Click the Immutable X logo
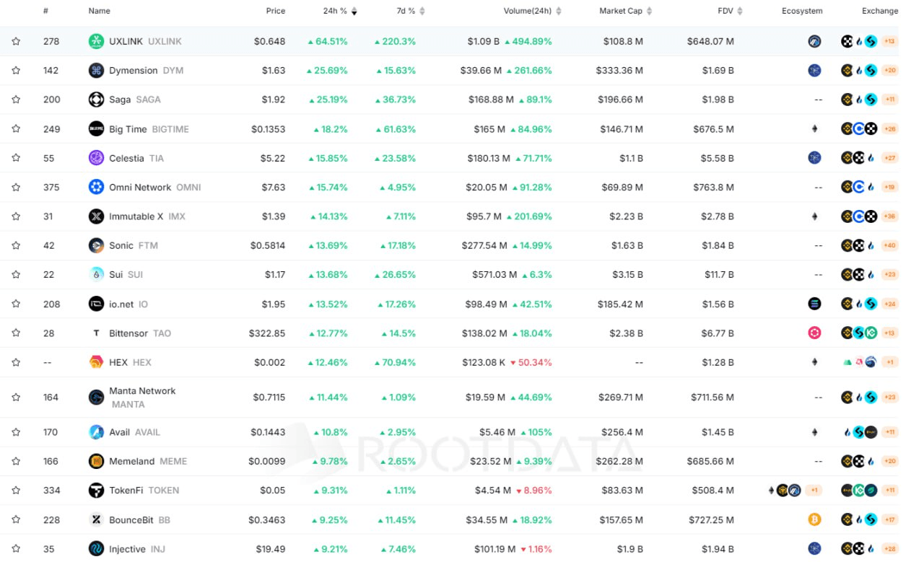 [x=96, y=216]
